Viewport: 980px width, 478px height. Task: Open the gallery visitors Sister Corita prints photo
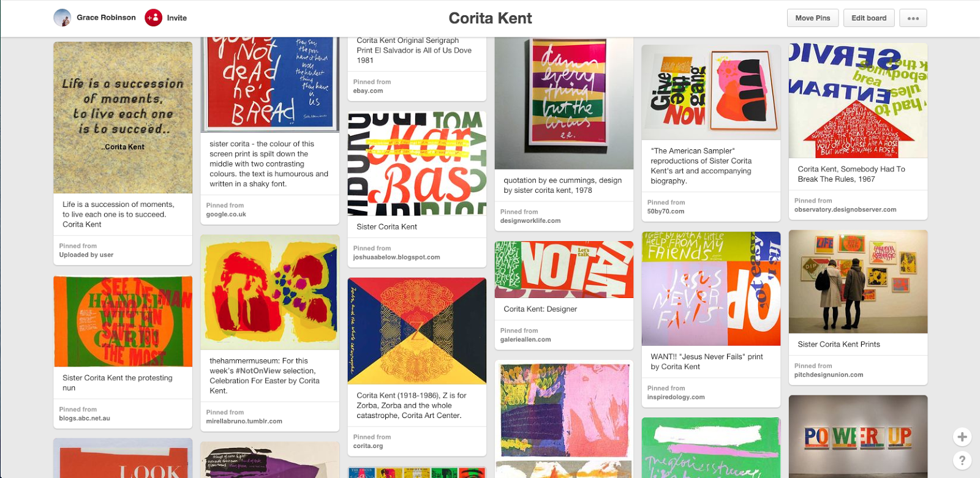858,282
